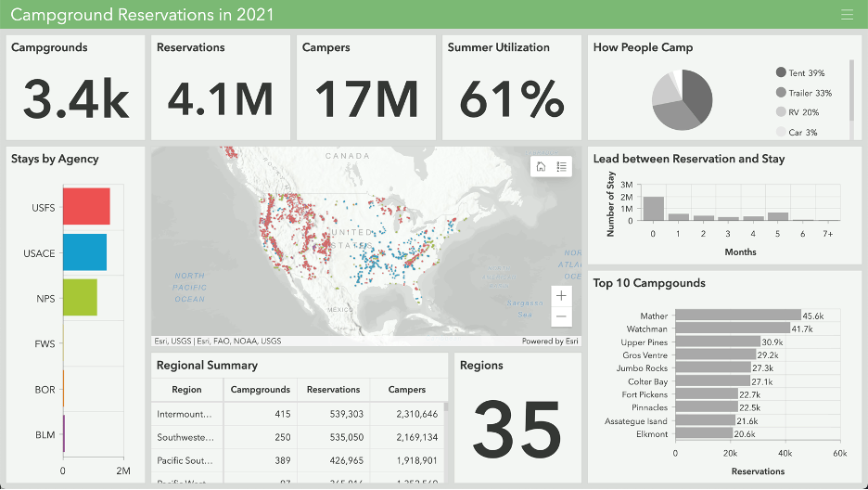Click the How People Camp legend scrollbar
Image resolution: width=868 pixels, height=490 pixels.
(x=851, y=88)
